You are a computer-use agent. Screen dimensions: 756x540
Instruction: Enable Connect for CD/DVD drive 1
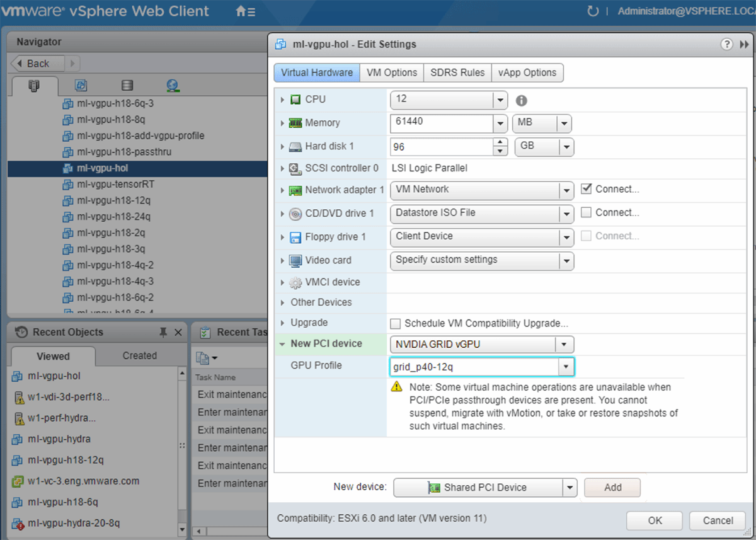tap(586, 213)
